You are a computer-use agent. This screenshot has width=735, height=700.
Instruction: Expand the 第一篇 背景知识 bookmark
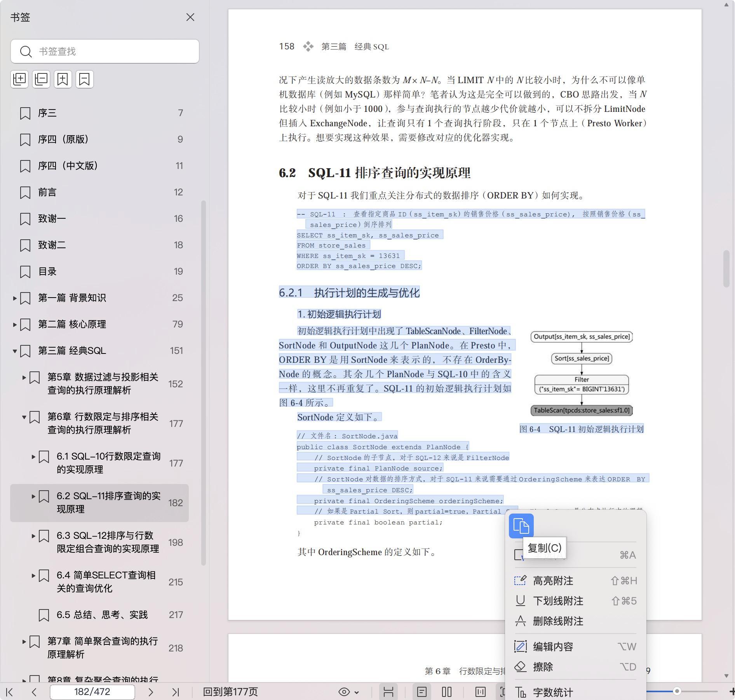[x=15, y=298]
